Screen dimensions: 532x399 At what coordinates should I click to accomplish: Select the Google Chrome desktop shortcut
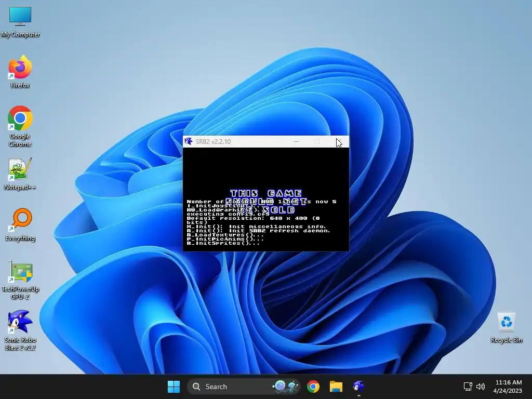point(20,126)
